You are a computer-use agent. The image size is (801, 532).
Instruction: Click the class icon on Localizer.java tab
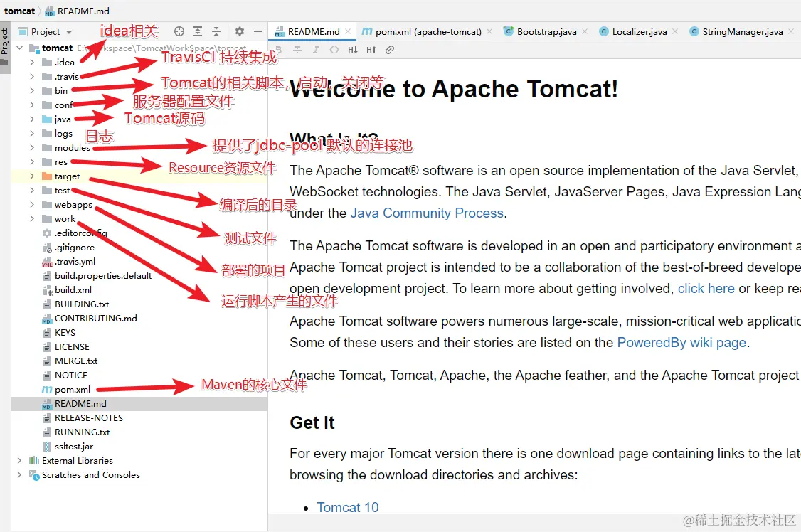[x=604, y=32]
